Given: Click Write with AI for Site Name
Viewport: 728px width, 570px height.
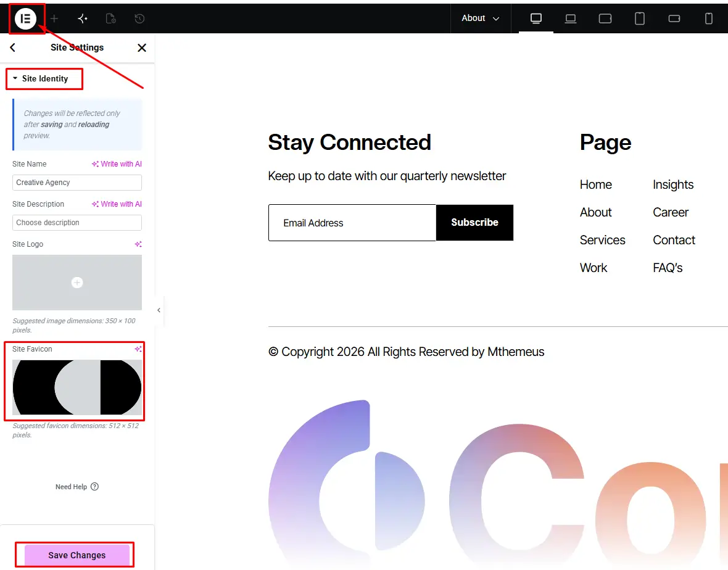Looking at the screenshot, I should 117,164.
